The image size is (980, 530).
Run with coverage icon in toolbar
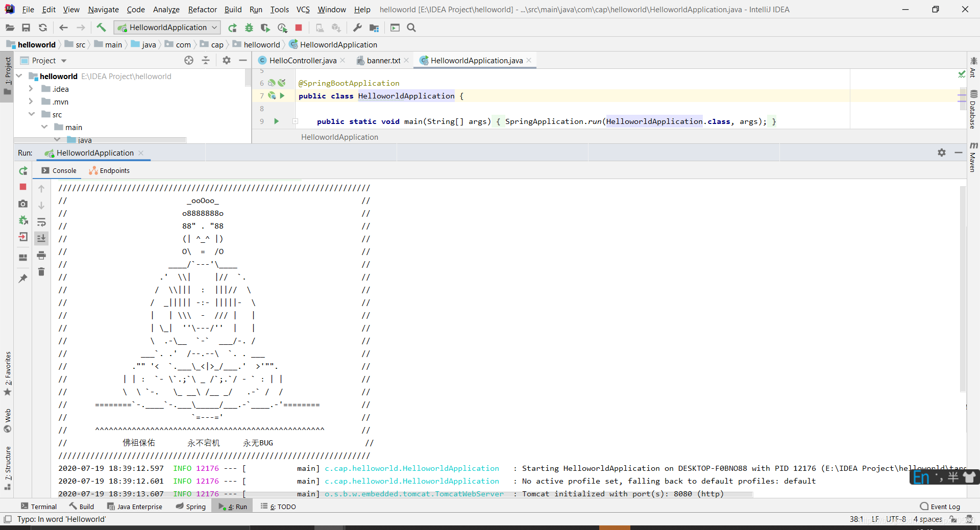pyautogui.click(x=265, y=28)
